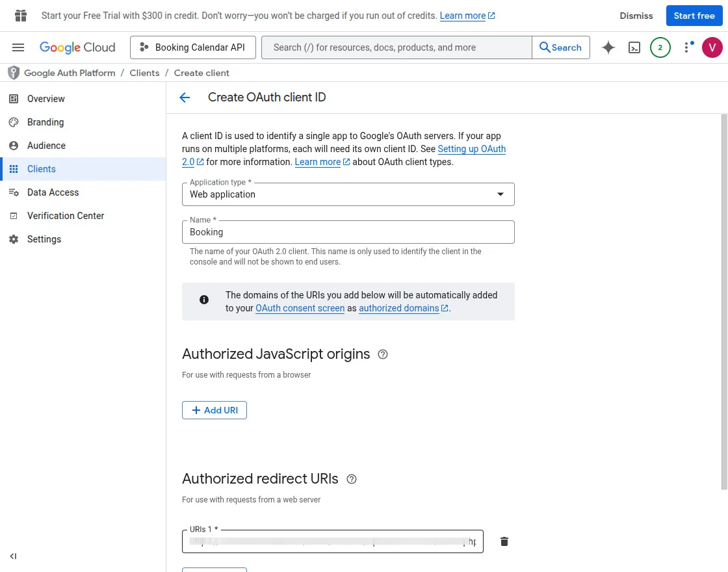Screen dimensions: 728x572
Task: Open help for Authorized JavaScript origins
Action: tap(383, 354)
